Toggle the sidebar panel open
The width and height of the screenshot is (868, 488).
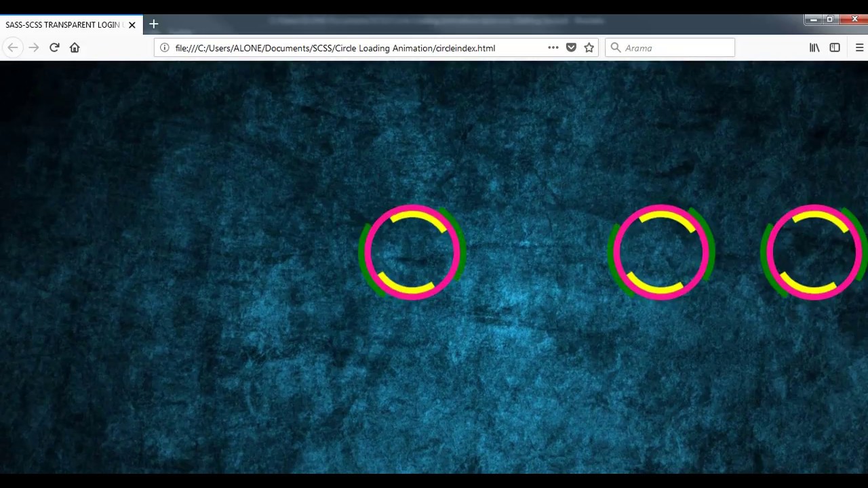[x=835, y=47]
